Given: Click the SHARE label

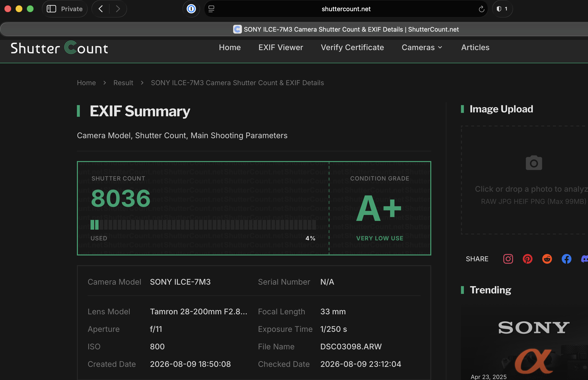Looking at the screenshot, I should 477,259.
